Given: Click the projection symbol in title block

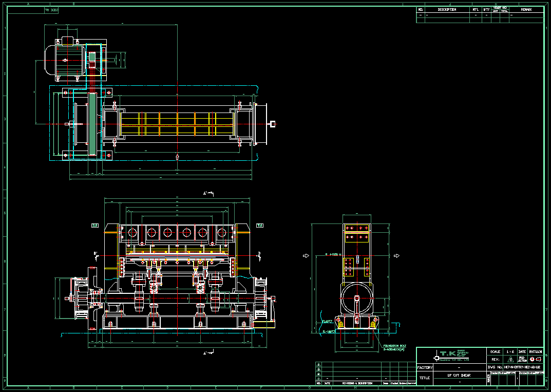Looking at the screenshot, I should click(535, 359).
